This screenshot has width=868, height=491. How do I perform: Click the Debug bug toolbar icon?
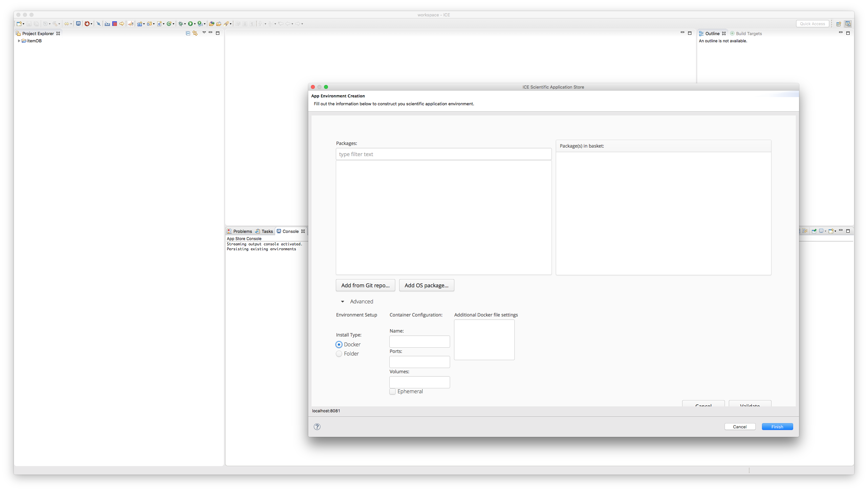(x=181, y=24)
